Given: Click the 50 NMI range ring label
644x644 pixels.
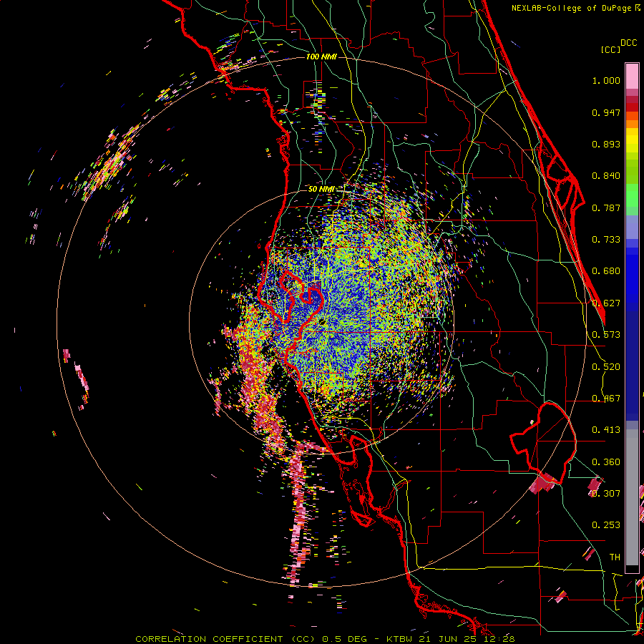Looking at the screenshot, I should [x=321, y=190].
